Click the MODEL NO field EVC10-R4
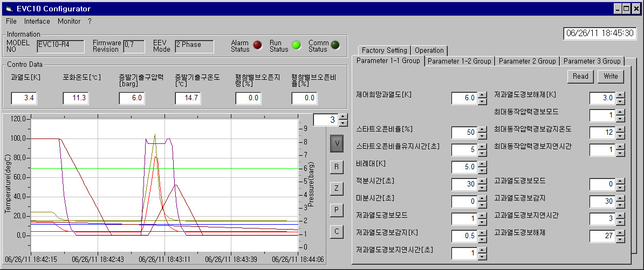This screenshot has width=644, height=270. tap(60, 46)
